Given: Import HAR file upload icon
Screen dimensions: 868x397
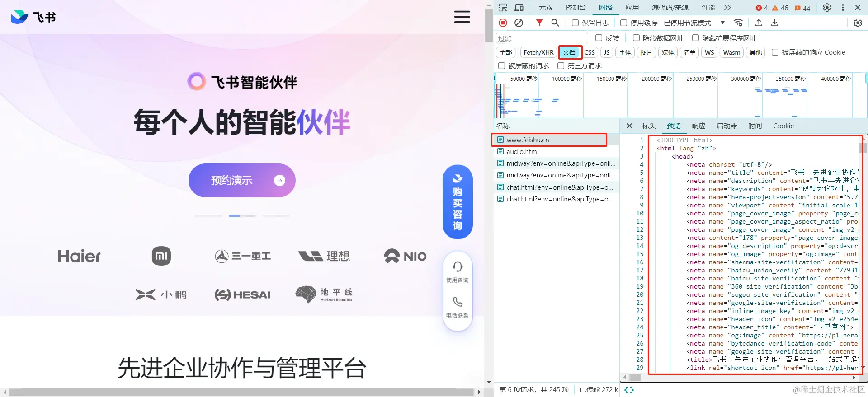Looking at the screenshot, I should point(759,23).
